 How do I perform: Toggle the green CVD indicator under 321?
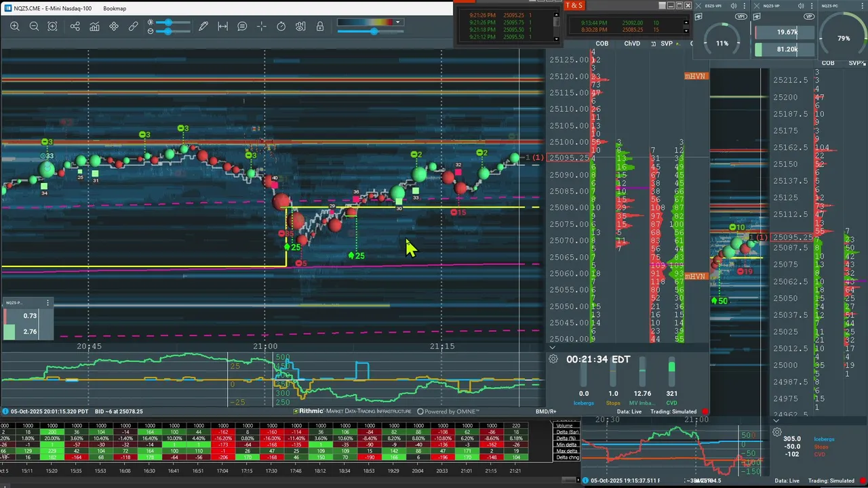pos(671,403)
